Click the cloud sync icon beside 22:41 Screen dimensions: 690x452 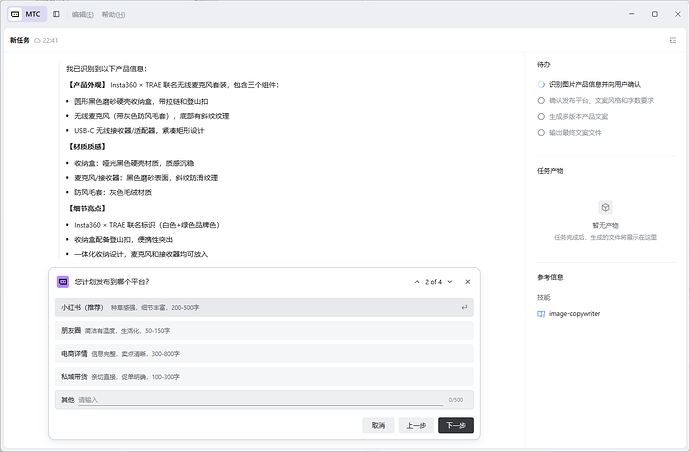(37, 40)
